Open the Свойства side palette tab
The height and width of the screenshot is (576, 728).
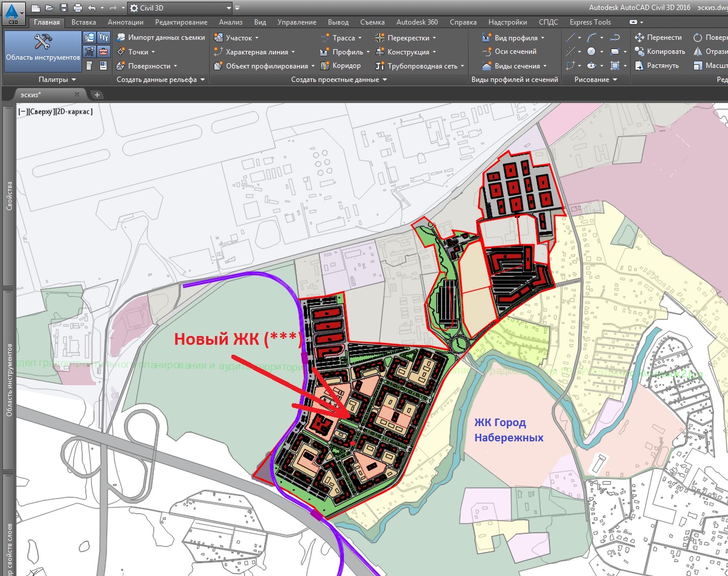pyautogui.click(x=9, y=196)
